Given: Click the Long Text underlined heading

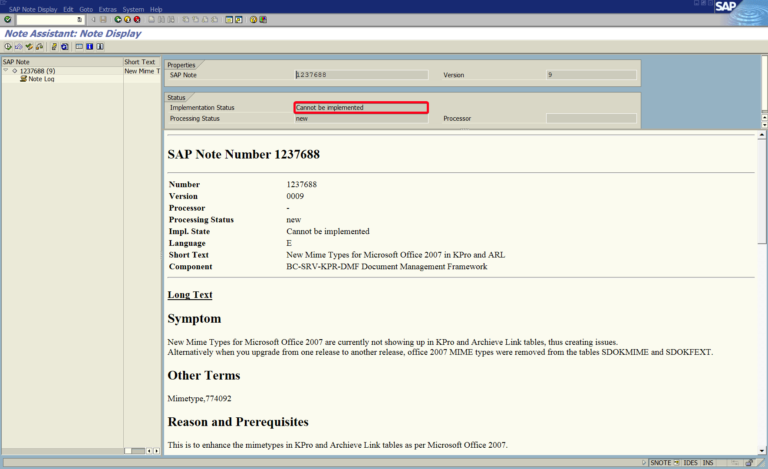Looking at the screenshot, I should point(190,295).
